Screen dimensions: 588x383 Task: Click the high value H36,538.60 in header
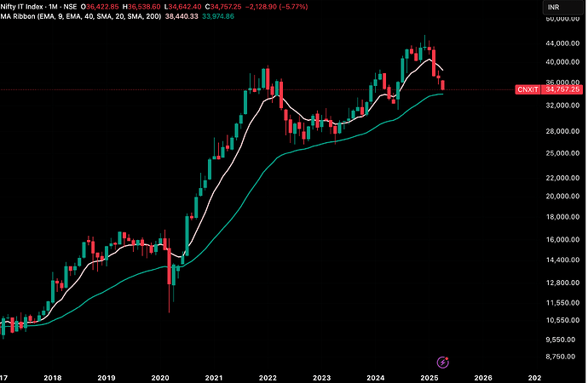[141, 7]
